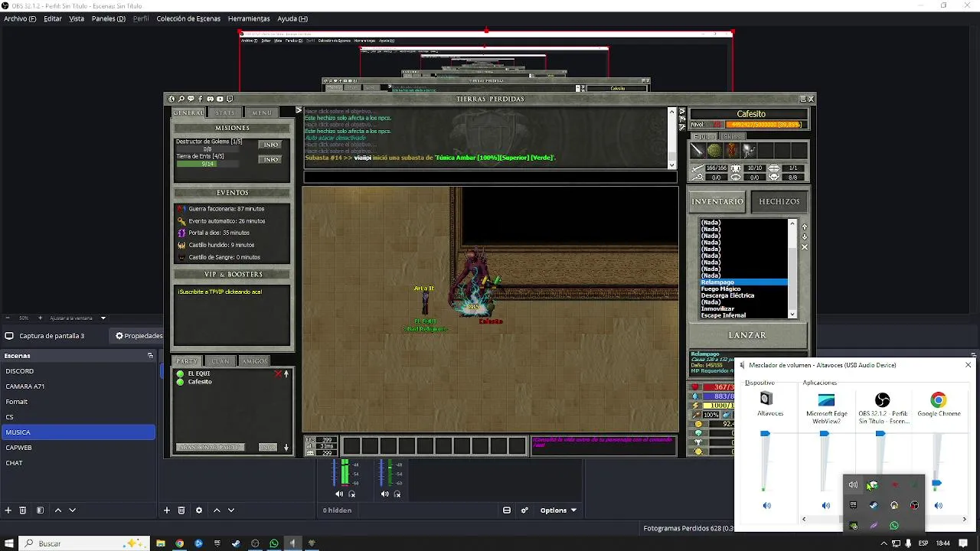Open the Facebook icon in game title bar
Image resolution: width=980 pixels, height=551 pixels.
click(x=201, y=99)
